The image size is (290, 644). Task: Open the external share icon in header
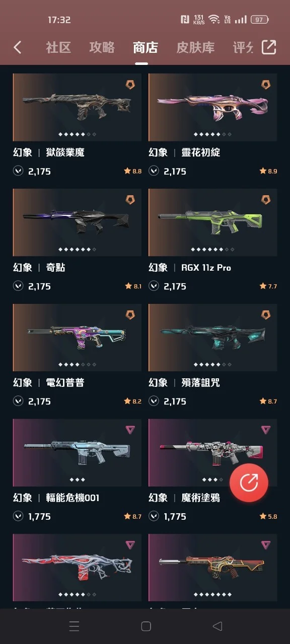[x=269, y=47]
